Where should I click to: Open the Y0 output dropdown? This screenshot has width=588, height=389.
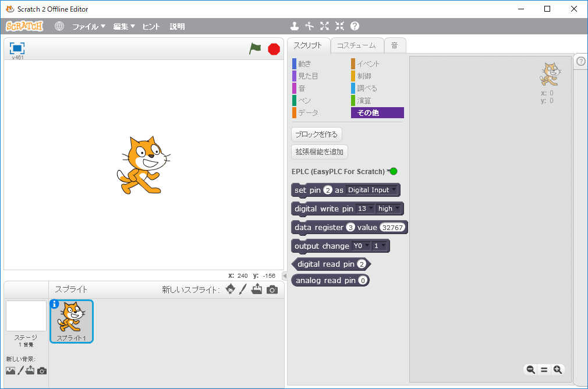361,246
